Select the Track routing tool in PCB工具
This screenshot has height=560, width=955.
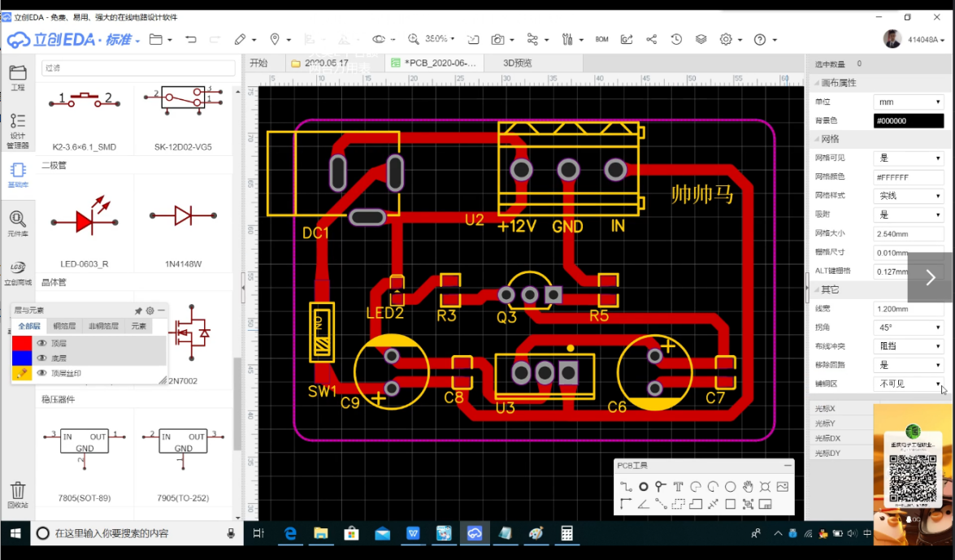(x=626, y=487)
